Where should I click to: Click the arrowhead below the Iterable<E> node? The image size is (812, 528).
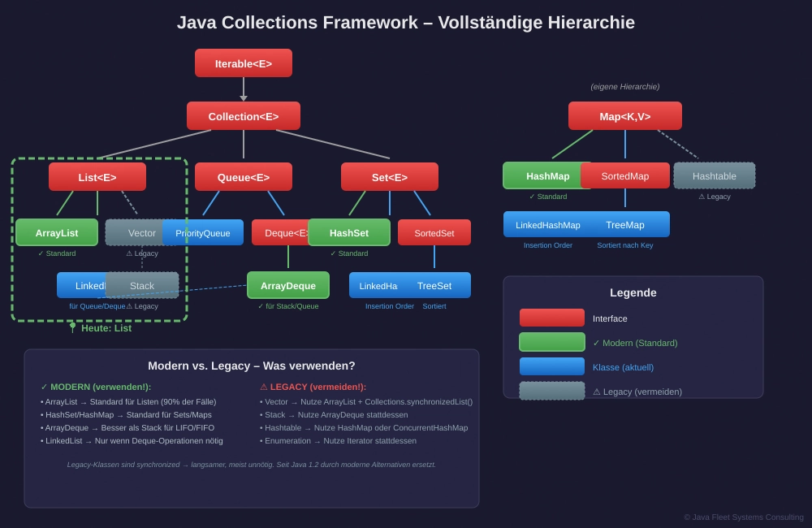click(244, 98)
